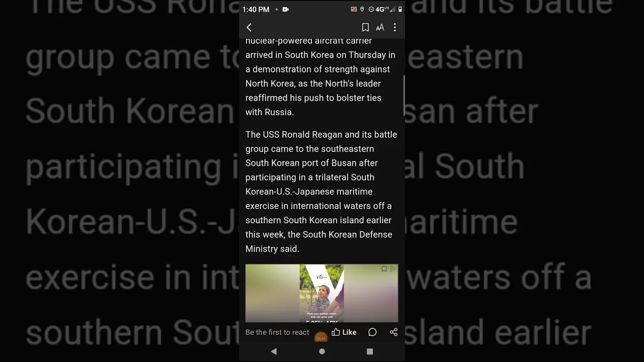
Task: Click the article scrollbar indicator
Action: coord(404,96)
